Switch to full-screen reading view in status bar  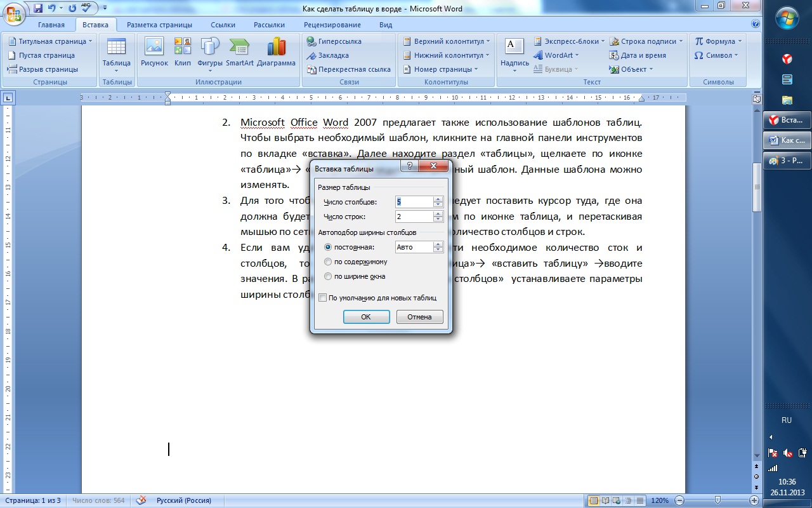[605, 500]
